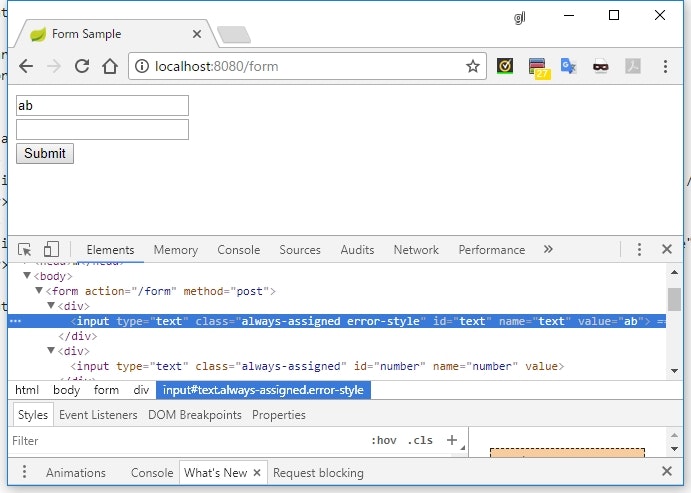Show site info for localhost
691x493 pixels.
click(141, 67)
